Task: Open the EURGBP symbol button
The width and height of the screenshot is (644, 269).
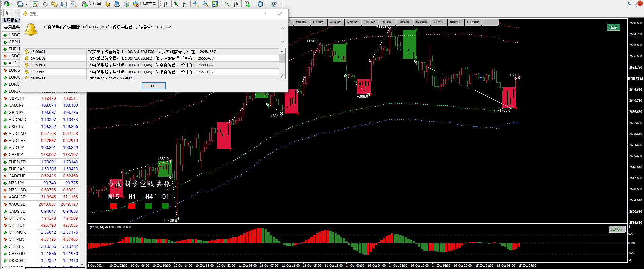Action: pyautogui.click(x=473, y=22)
